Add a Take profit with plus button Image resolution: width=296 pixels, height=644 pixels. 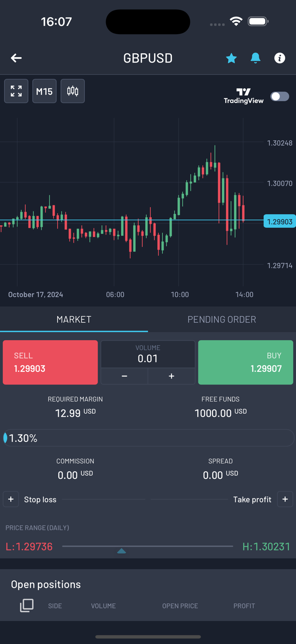pos(285,499)
